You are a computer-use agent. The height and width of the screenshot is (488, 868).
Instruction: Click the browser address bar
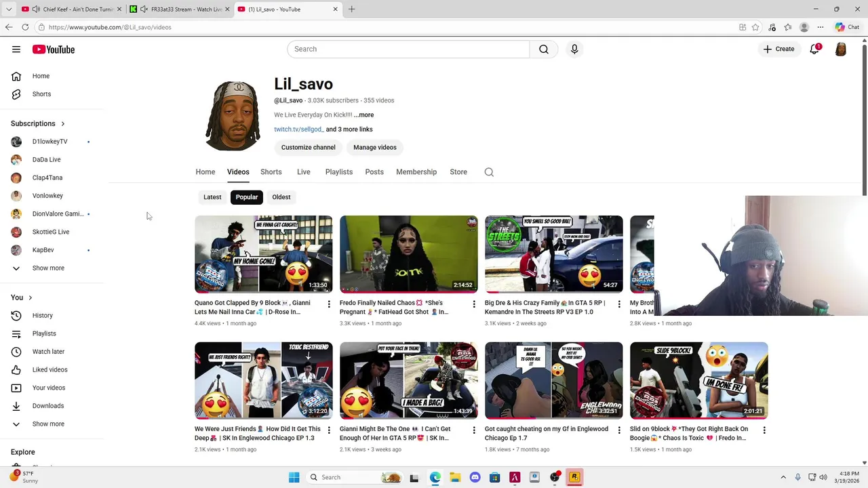[x=387, y=27]
